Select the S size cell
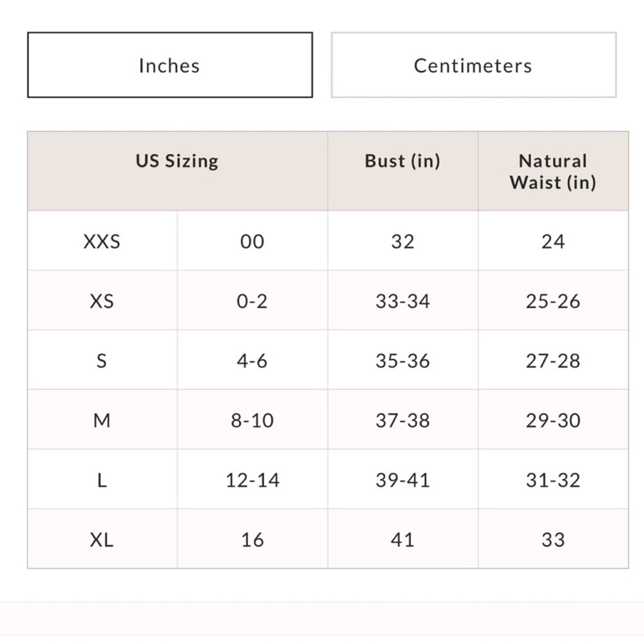Screen dimensions: 644x644 point(102,360)
